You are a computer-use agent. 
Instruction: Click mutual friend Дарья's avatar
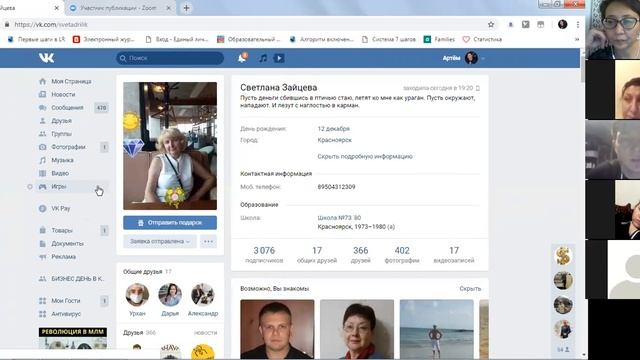click(170, 295)
